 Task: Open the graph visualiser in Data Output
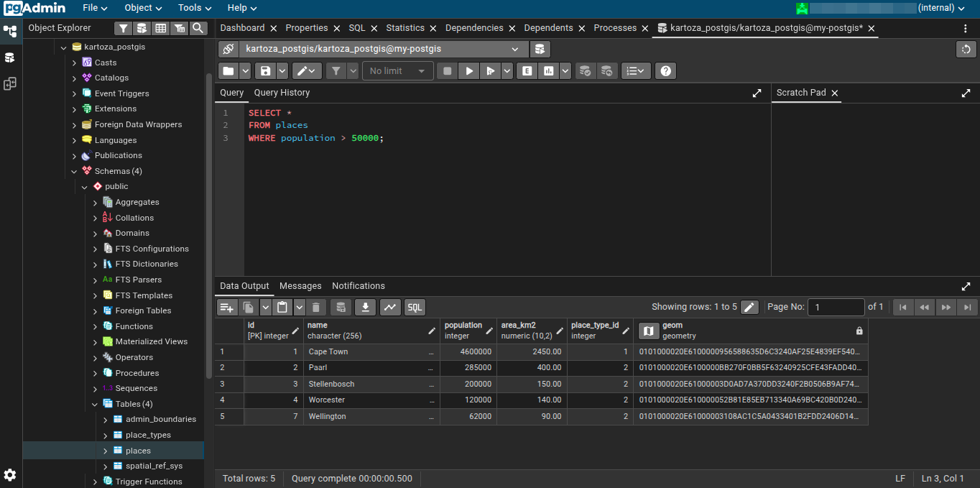[390, 307]
